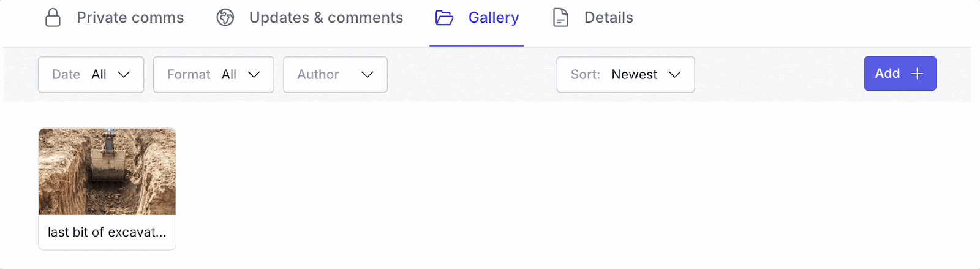Click the Add button text
The image size is (980, 269).
[x=888, y=74]
